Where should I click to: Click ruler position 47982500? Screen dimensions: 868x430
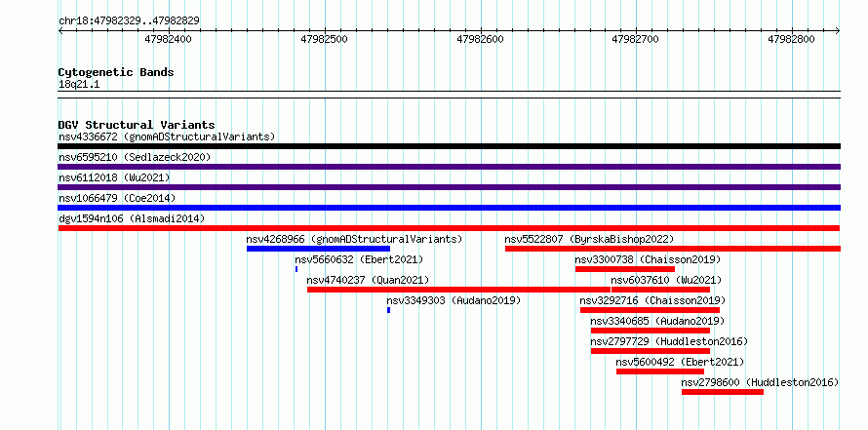(x=325, y=39)
